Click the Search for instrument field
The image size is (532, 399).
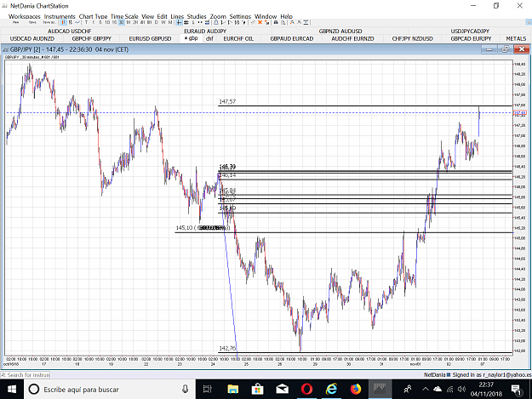(26, 375)
